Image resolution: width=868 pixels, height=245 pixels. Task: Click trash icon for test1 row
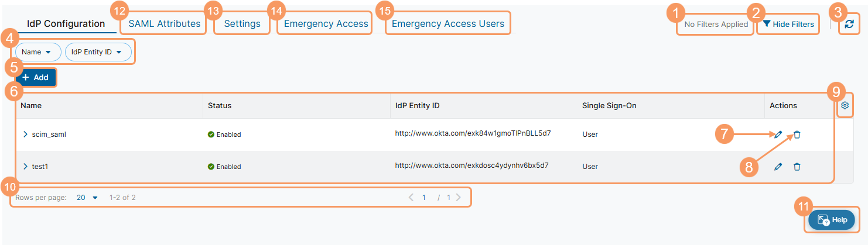tap(797, 167)
